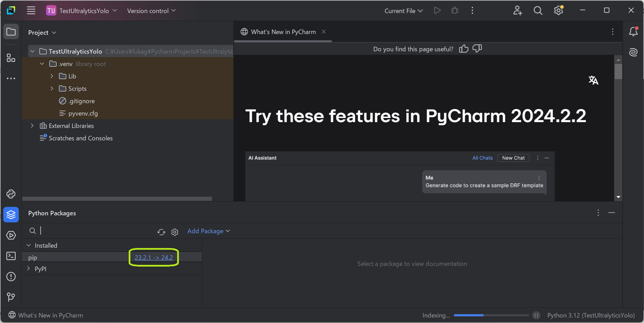Image resolution: width=644 pixels, height=323 pixels.
Task: Open Code With Me add-user icon
Action: (x=518, y=11)
